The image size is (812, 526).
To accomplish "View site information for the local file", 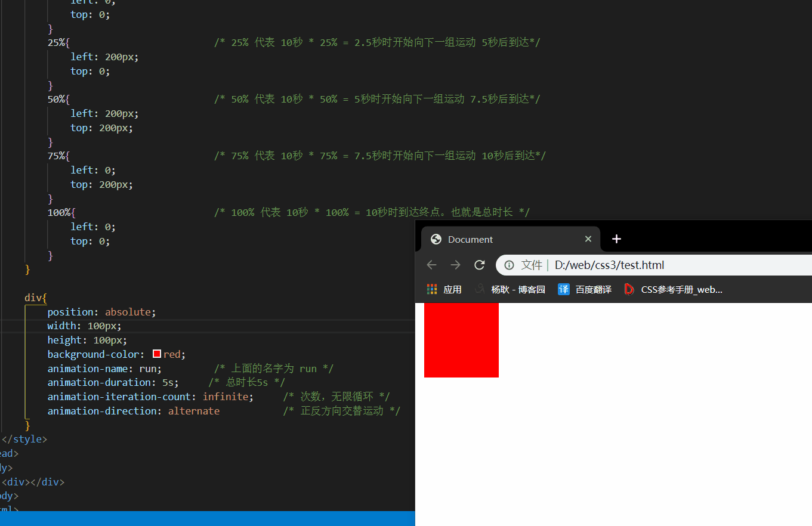I will pos(509,265).
